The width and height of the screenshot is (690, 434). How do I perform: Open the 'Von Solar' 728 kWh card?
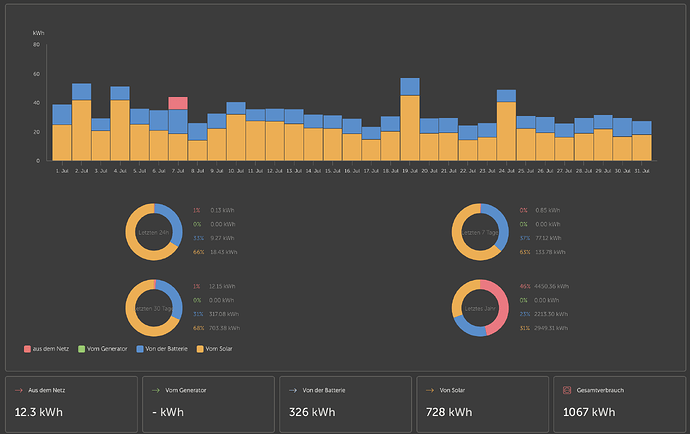(483, 404)
